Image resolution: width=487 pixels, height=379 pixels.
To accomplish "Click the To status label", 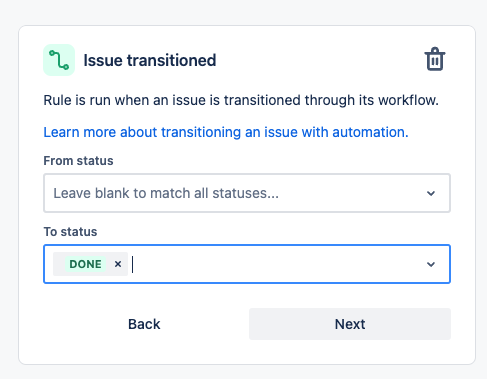I will tap(70, 232).
